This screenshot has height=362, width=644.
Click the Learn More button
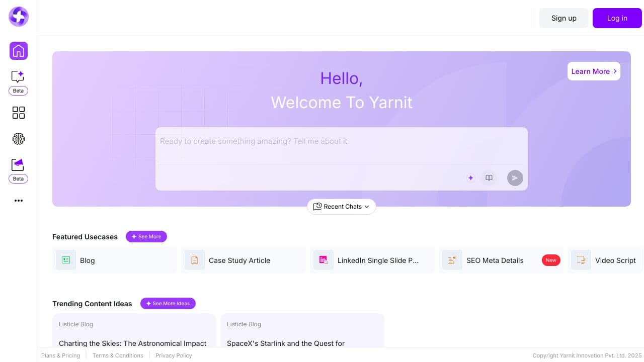(594, 71)
